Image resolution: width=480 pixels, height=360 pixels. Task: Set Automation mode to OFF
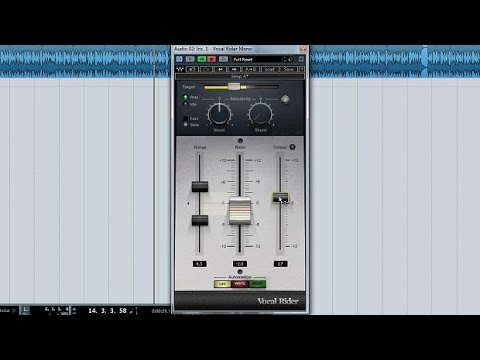[x=222, y=284]
